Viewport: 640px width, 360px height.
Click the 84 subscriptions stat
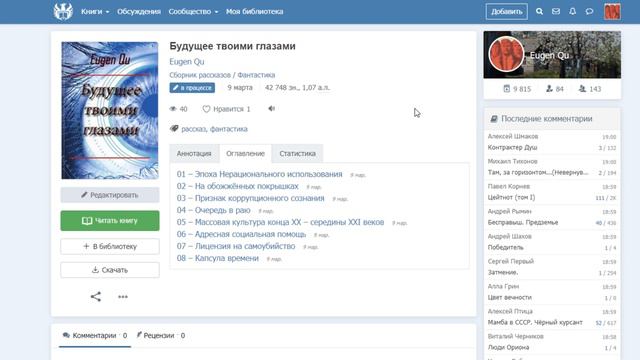(555, 89)
